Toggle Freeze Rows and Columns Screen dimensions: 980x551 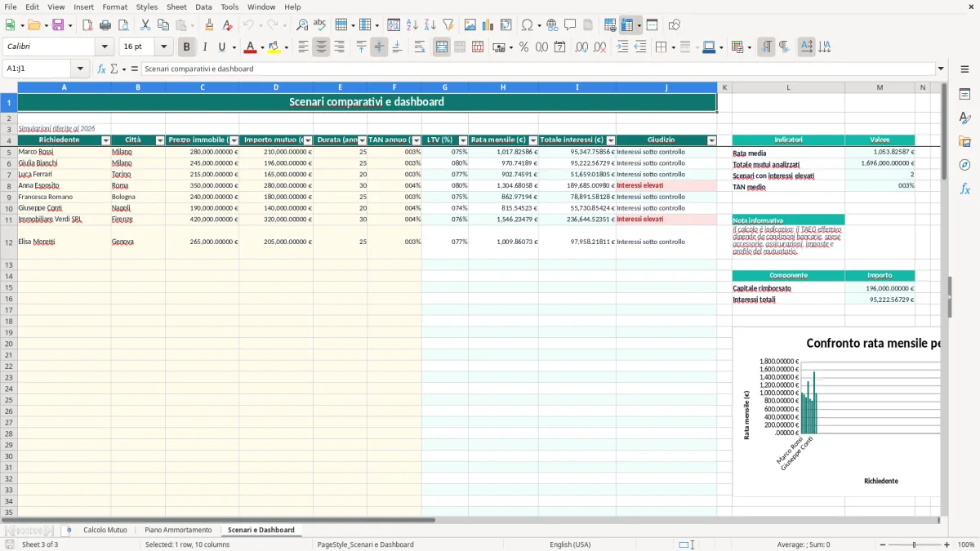tap(627, 25)
